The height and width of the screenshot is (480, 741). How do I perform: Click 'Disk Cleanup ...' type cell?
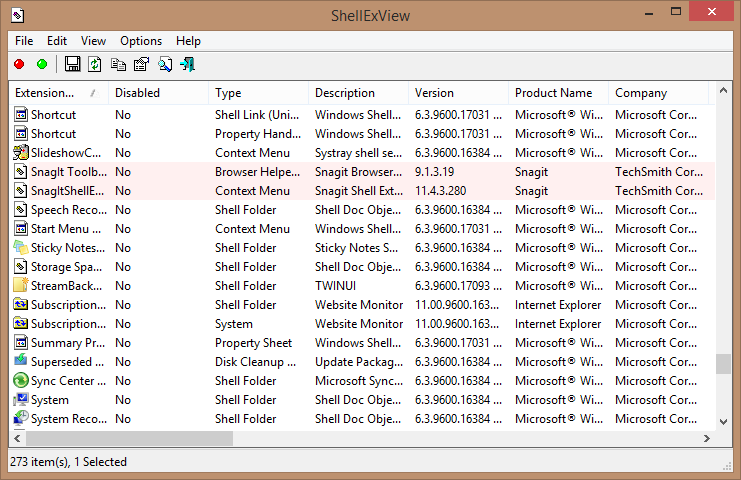click(256, 362)
